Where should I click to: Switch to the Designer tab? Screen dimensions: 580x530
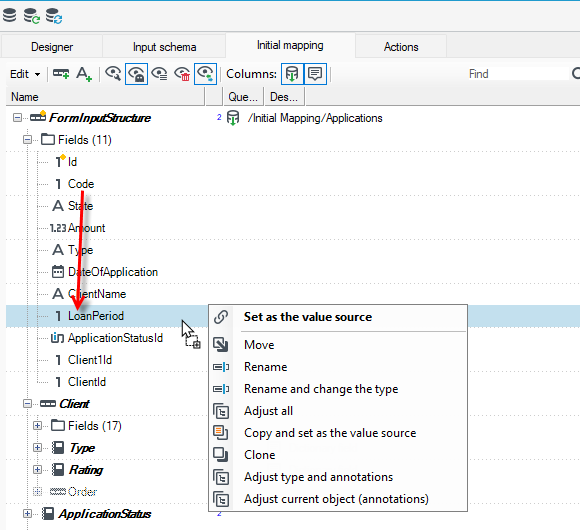[52, 47]
